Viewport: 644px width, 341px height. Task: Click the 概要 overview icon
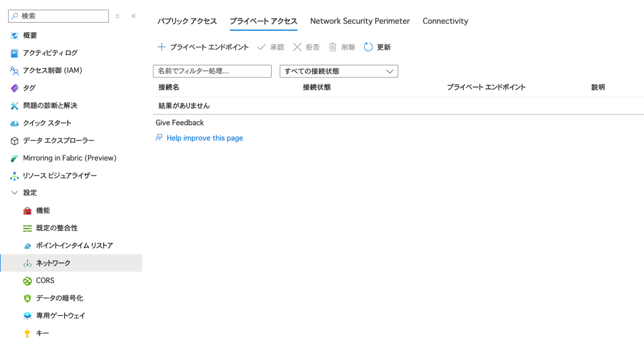(14, 35)
